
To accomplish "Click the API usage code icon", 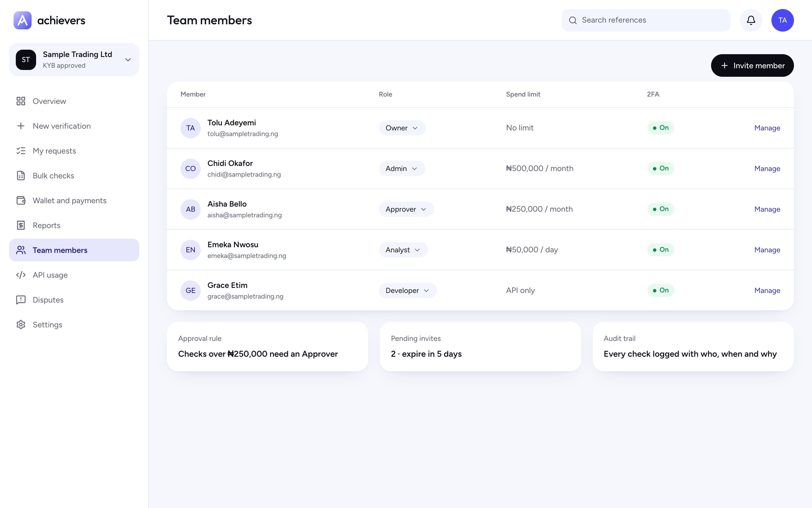I will (21, 275).
